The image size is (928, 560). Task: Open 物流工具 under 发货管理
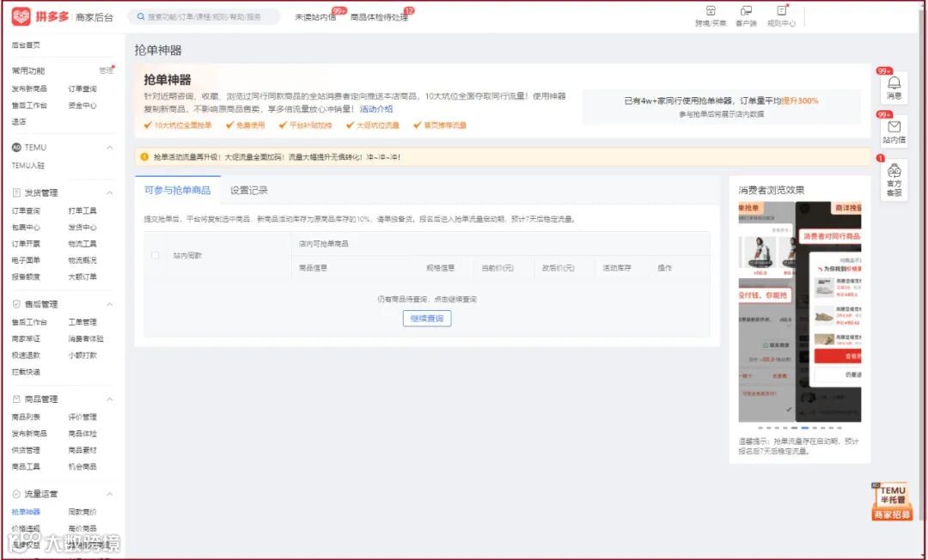pyautogui.click(x=82, y=244)
